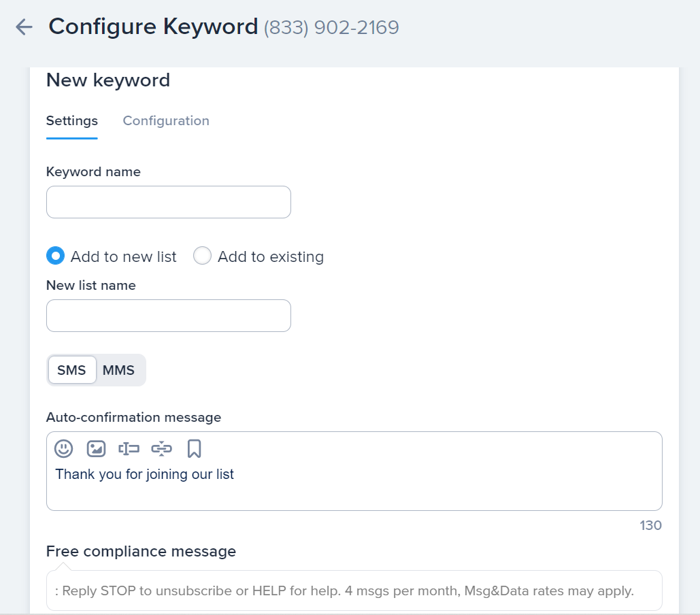Open saved templates via the bookmark icon
700x615 pixels.
pyautogui.click(x=194, y=448)
